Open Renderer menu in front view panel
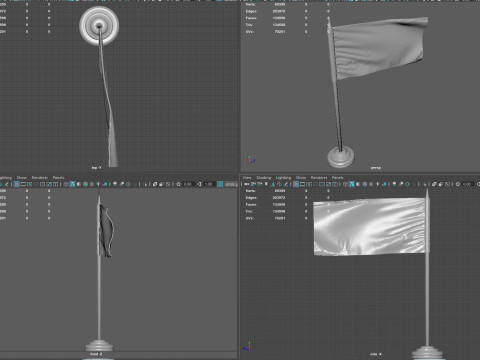This screenshot has height=360, width=480. 40,177
